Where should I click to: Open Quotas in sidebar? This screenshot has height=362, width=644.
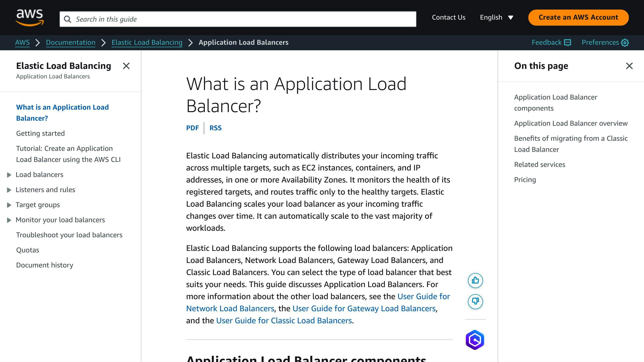28,250
